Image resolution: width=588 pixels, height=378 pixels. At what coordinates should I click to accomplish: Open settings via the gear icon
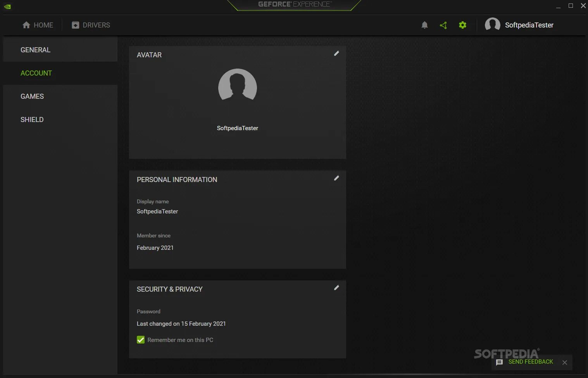(462, 25)
